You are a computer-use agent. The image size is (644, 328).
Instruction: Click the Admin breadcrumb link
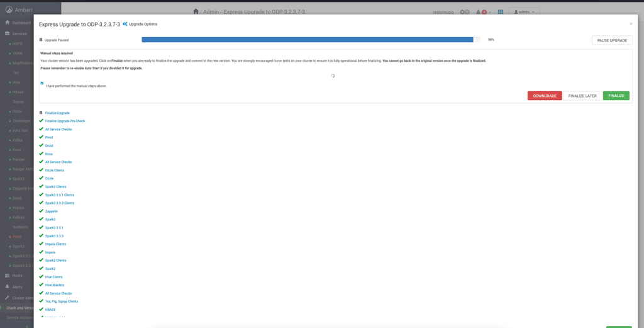click(211, 12)
